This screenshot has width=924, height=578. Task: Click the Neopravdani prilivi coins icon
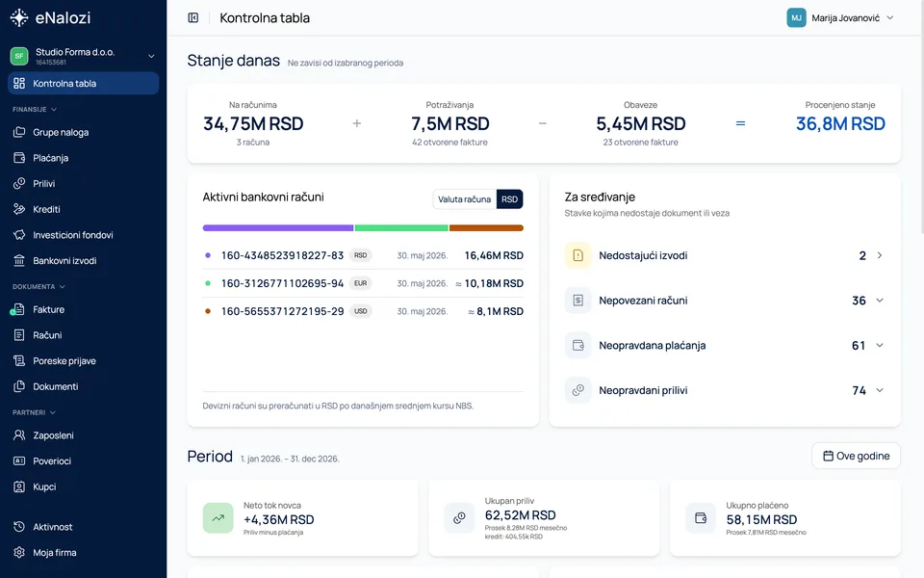click(578, 390)
